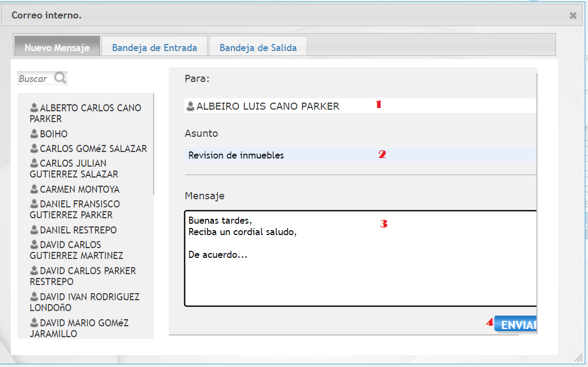The image size is (588, 367).
Task: Click user icon beside DAVID IVAN RODRIGUEZ LONDOñO
Action: coord(34,297)
